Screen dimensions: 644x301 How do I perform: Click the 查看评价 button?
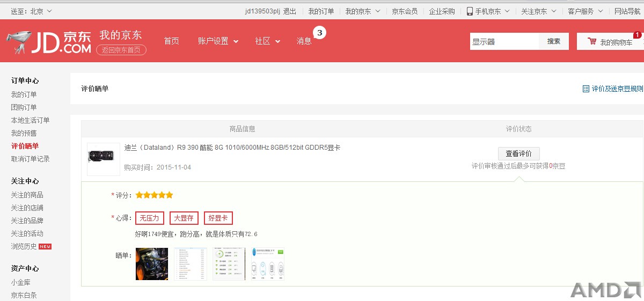tap(519, 153)
